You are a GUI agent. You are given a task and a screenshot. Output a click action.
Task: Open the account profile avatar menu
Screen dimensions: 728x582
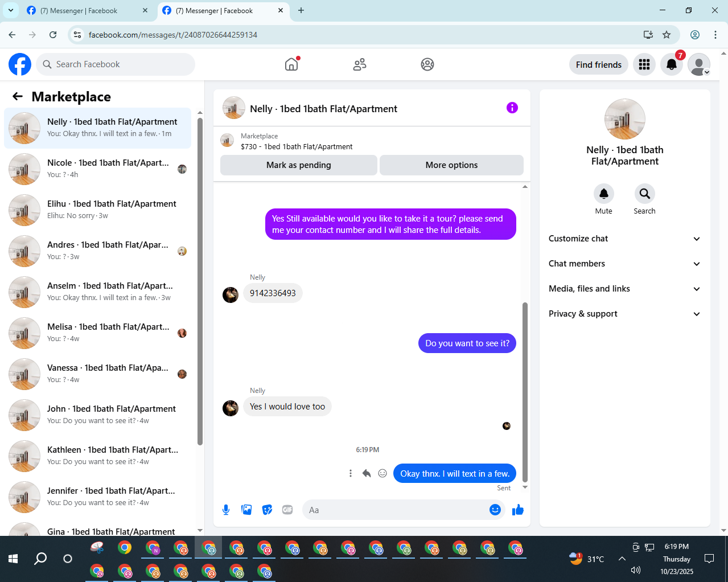coord(699,64)
